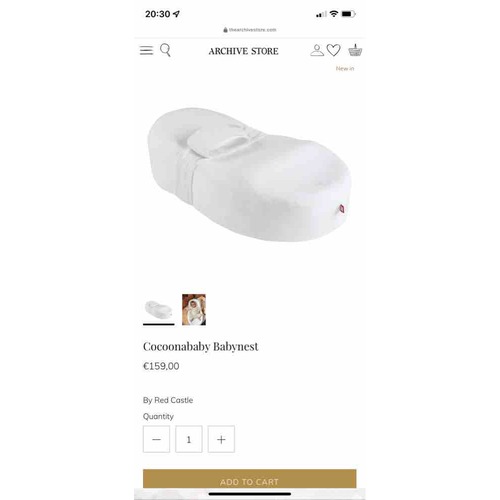The width and height of the screenshot is (500, 500).
Task: Tap the location arrow beside clock
Action: (176, 14)
